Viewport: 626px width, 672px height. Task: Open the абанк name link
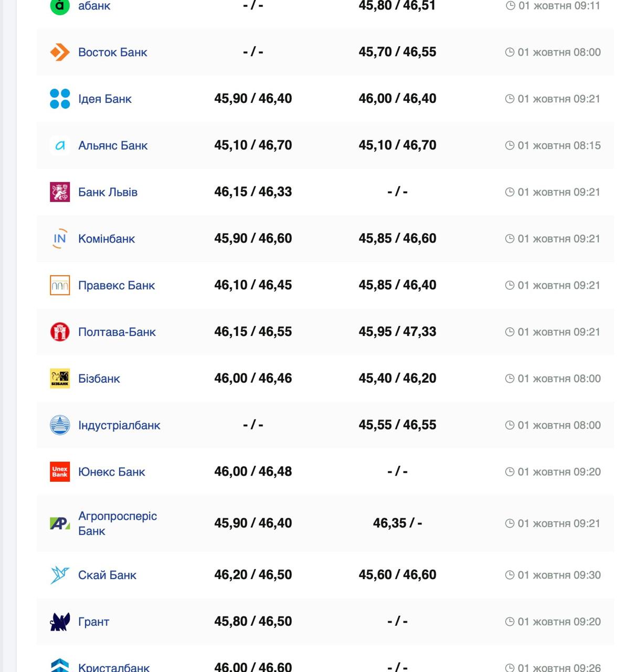(94, 6)
